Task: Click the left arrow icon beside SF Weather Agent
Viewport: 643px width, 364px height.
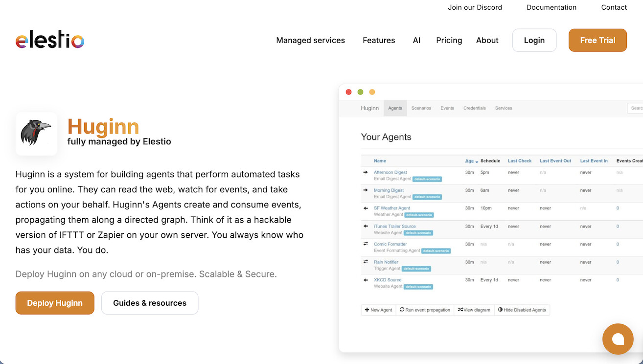Action: [367, 208]
